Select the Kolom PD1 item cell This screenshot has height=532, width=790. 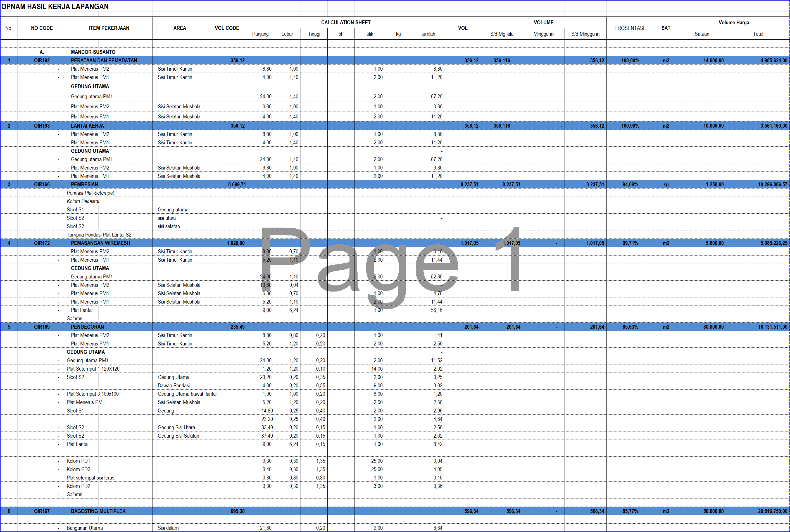(78, 461)
